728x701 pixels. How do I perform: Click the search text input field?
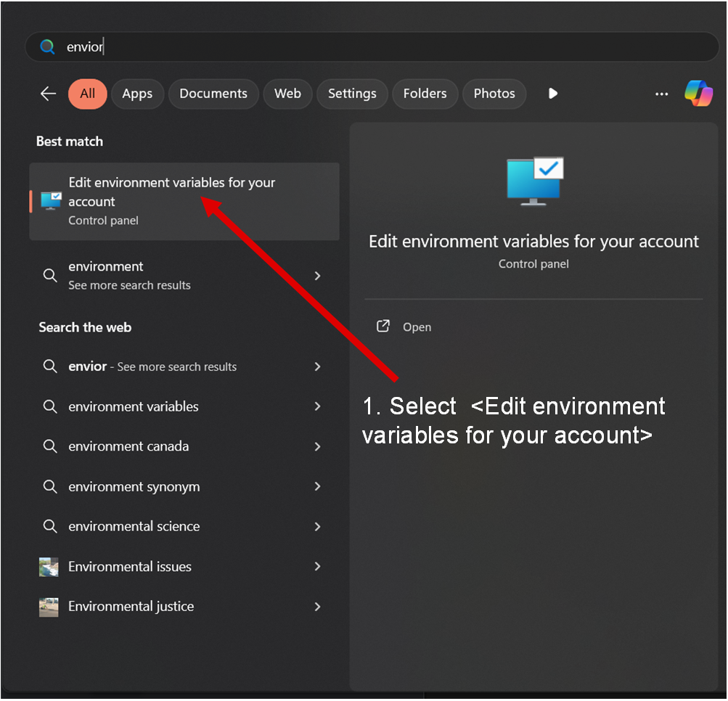[x=363, y=47]
